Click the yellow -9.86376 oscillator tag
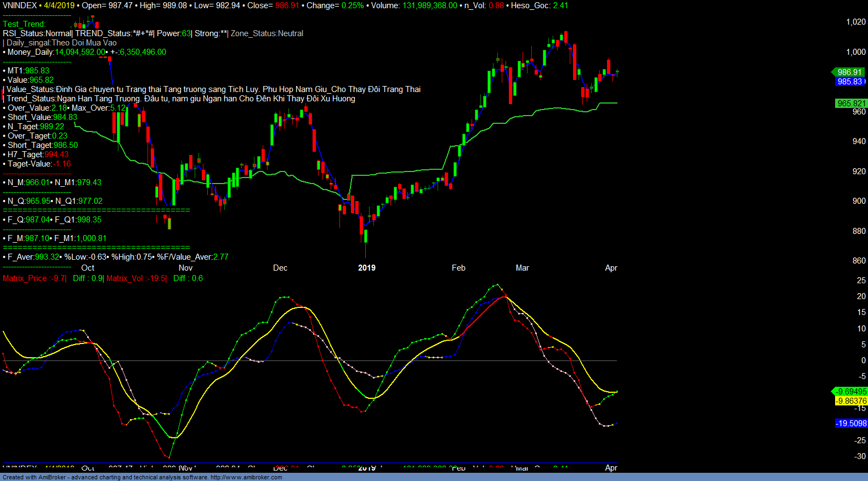The height and width of the screenshot is (481, 868). click(x=851, y=401)
